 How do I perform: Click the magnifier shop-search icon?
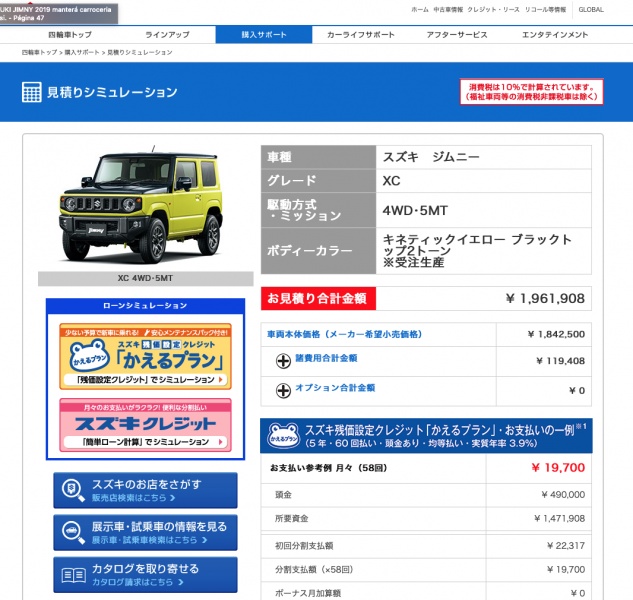(x=73, y=490)
